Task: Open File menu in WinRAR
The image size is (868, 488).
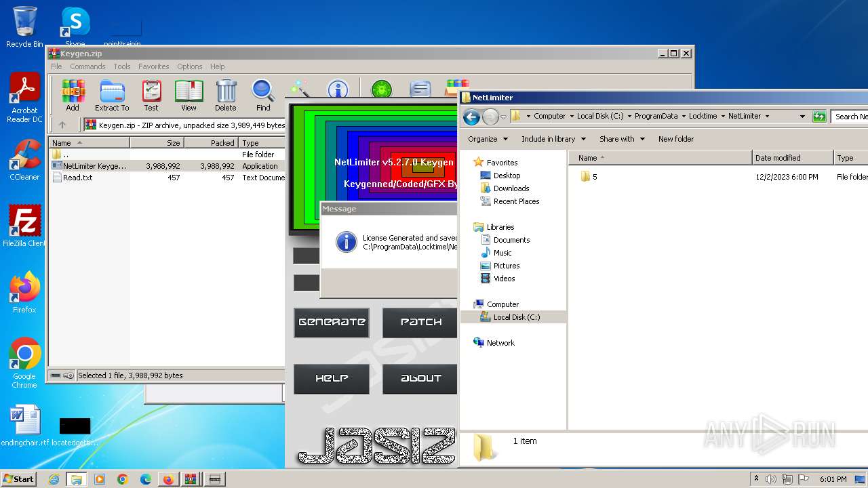Action: click(56, 66)
